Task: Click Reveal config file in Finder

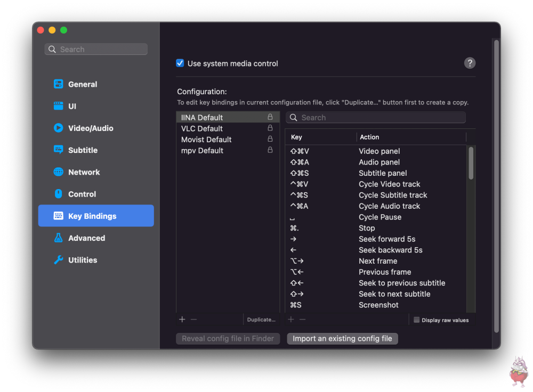Action: point(228,338)
